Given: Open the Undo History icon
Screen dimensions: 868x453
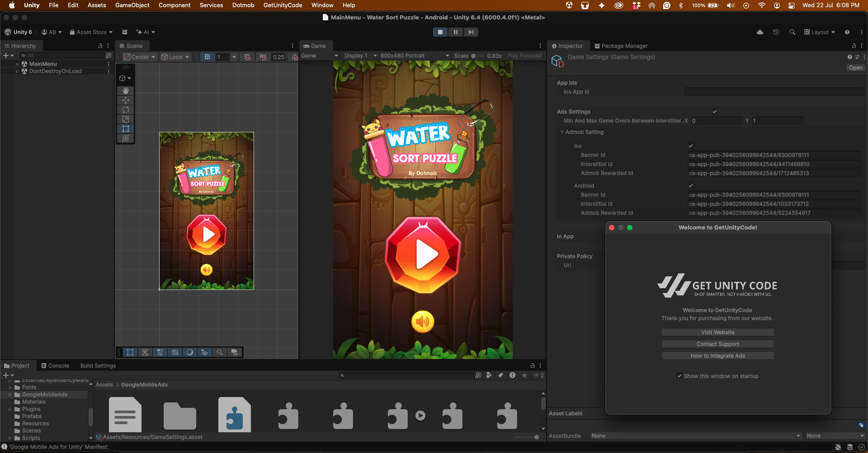Looking at the screenshot, I should click(x=776, y=32).
